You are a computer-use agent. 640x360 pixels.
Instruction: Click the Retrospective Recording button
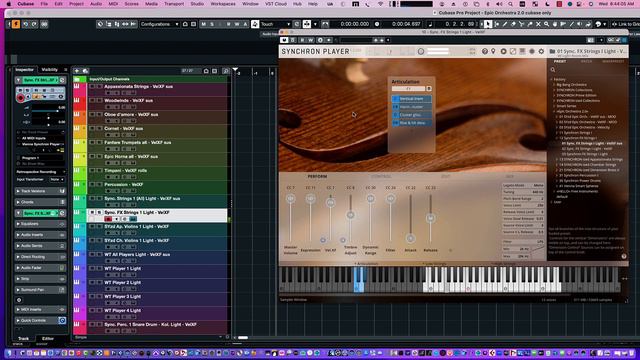[x=40, y=172]
